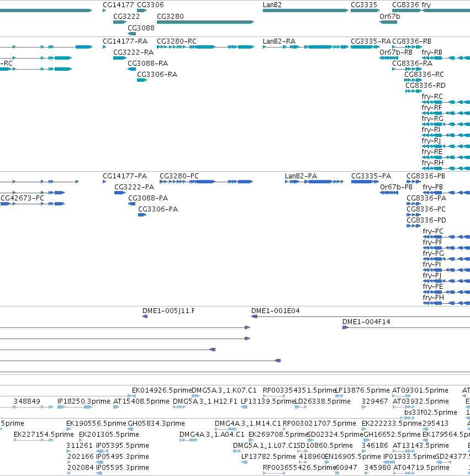The width and height of the screenshot is (470, 476).
Task: Select transcript CG8336-RC label
Action: [424, 75]
